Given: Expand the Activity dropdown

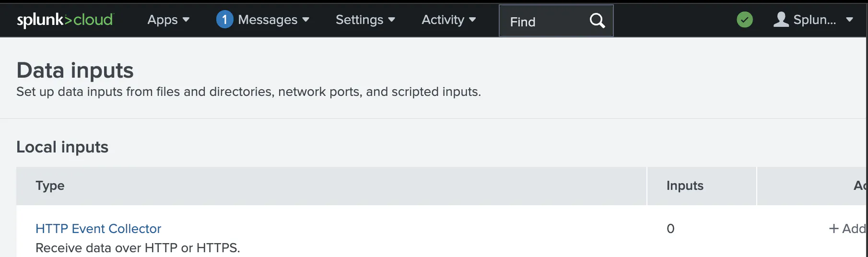Looking at the screenshot, I should pos(448,20).
